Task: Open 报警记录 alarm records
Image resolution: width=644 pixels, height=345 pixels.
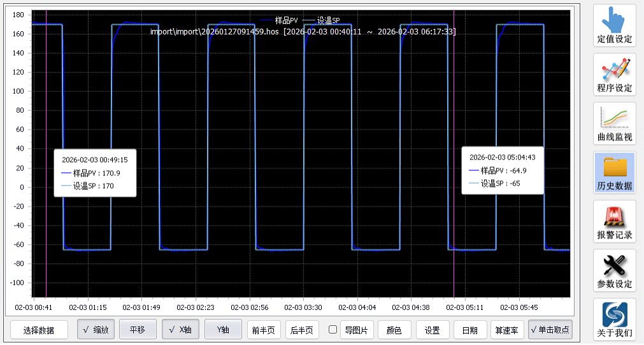Action: [x=615, y=221]
